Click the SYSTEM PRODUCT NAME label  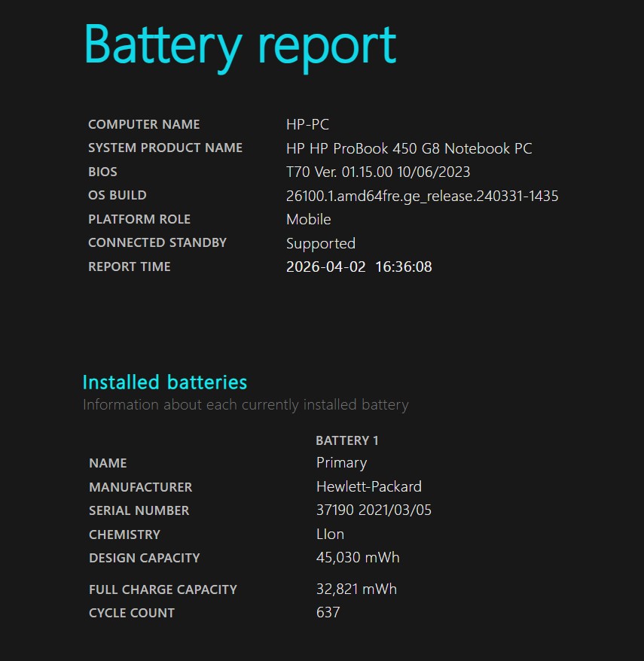pyautogui.click(x=165, y=148)
